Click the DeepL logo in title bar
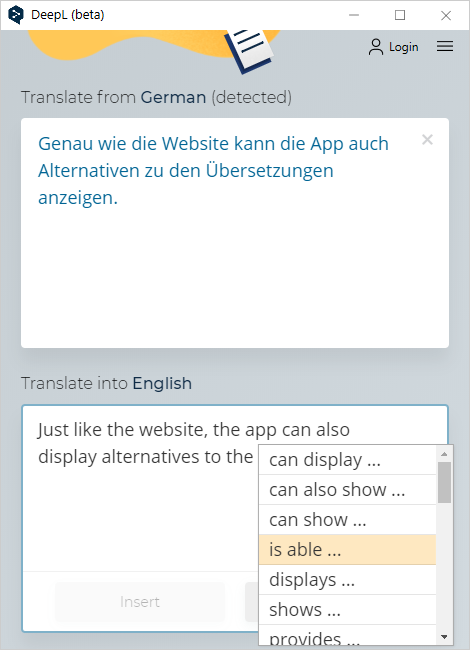 tap(16, 15)
